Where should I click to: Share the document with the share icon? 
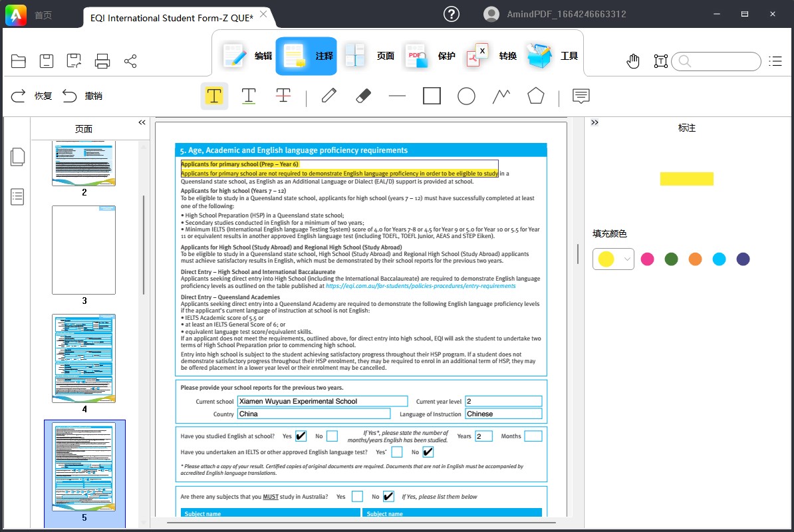pyautogui.click(x=130, y=61)
